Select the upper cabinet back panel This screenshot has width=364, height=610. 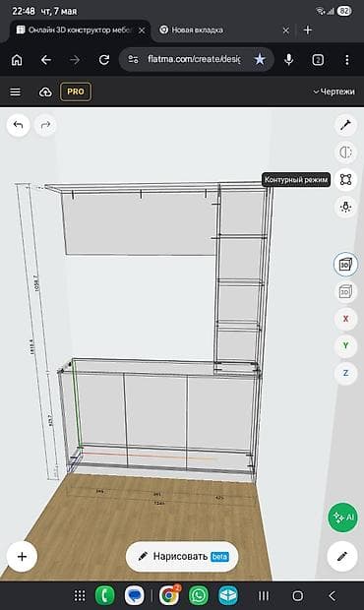click(x=140, y=223)
